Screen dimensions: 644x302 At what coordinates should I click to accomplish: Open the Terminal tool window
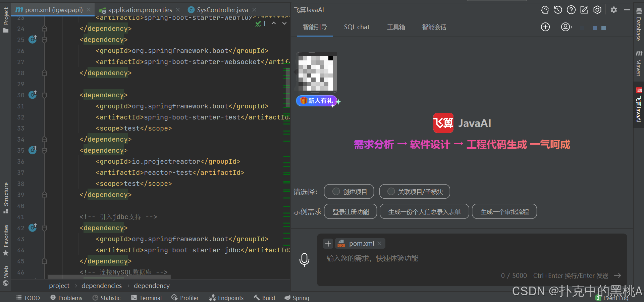pos(146,298)
